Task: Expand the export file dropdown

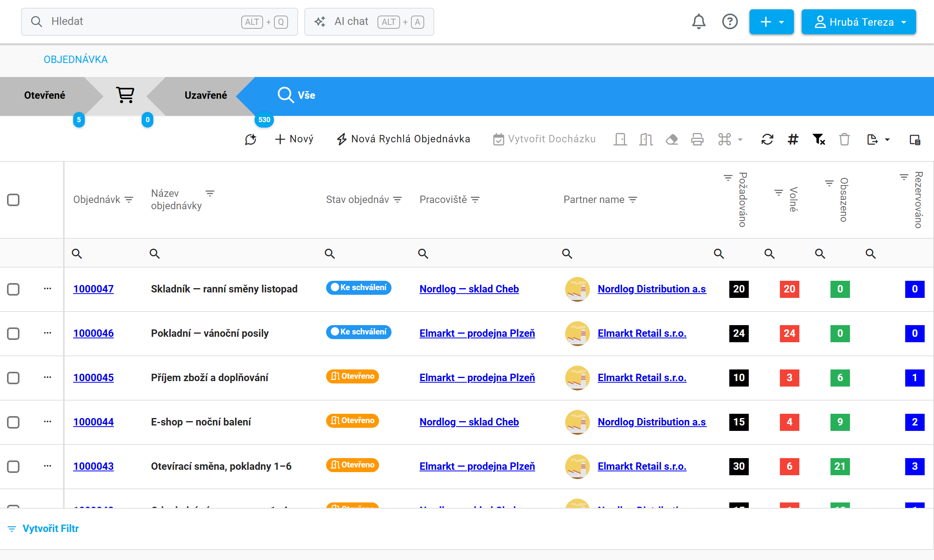Action: [878, 139]
